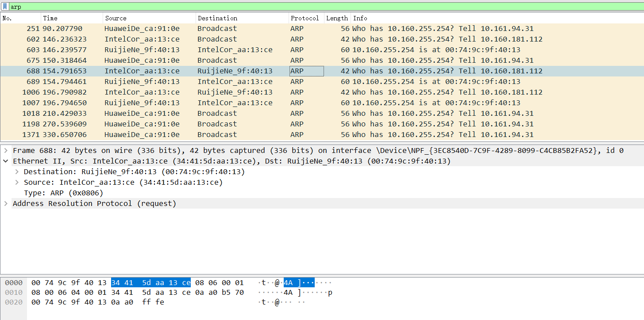The width and height of the screenshot is (644, 320).
Task: Click the hex offset label 0000
Action: pyautogui.click(x=14, y=283)
